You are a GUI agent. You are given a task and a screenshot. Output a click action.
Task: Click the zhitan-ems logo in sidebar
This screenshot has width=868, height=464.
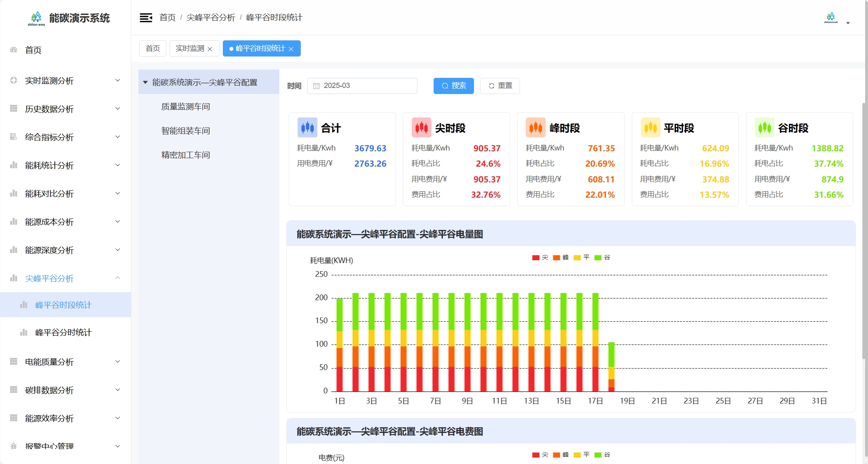[x=36, y=18]
